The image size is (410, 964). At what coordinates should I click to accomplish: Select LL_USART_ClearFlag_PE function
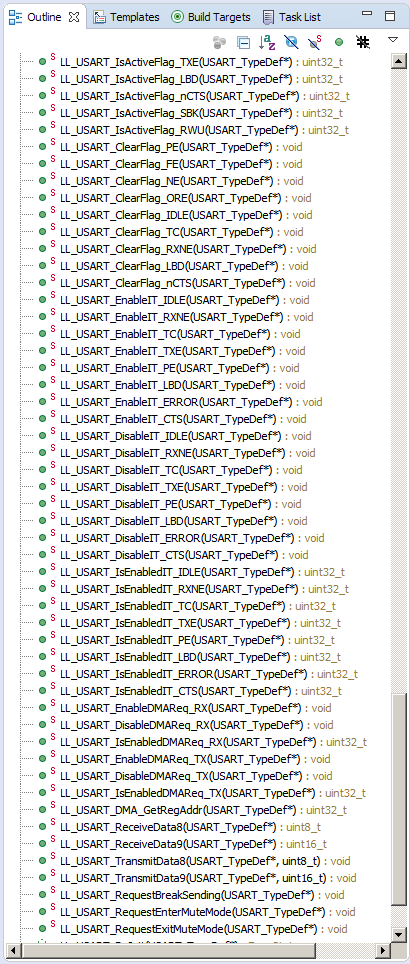tap(181, 148)
